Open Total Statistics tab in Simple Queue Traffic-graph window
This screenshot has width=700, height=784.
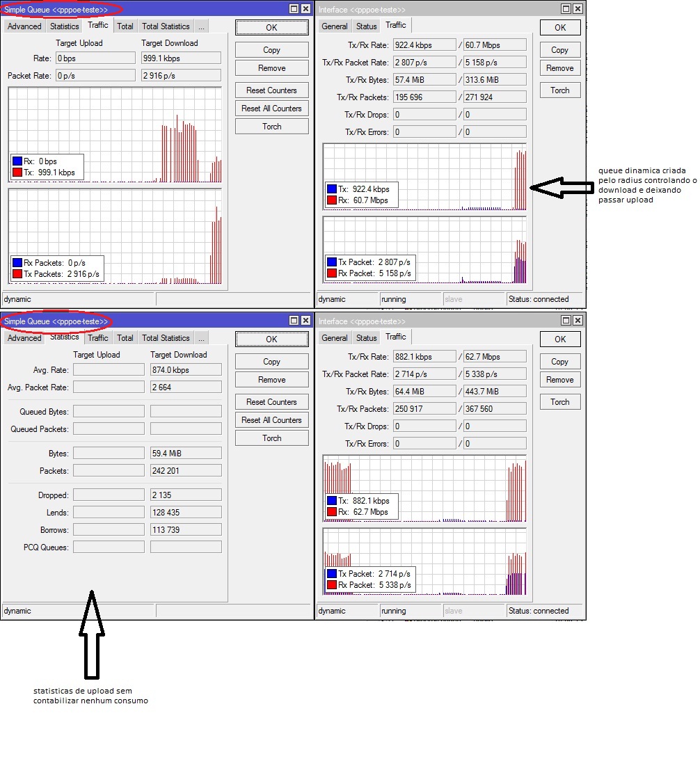click(x=166, y=26)
